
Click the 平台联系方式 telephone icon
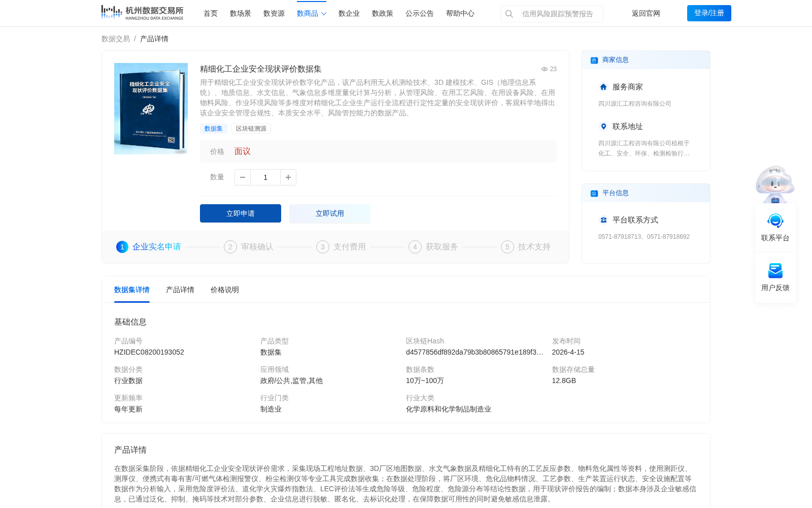[603, 220]
